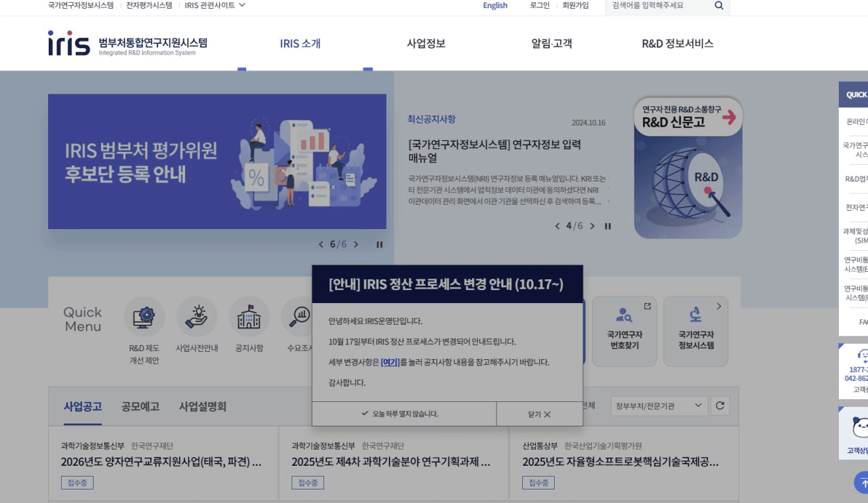
Task: Click the popup title IRIS 정산 프로세스 변경 안내
Action: point(446,284)
